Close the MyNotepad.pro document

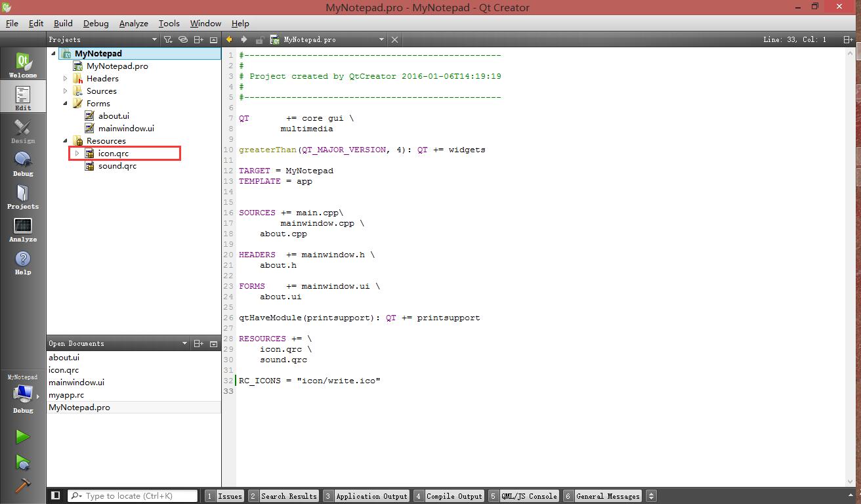point(394,39)
